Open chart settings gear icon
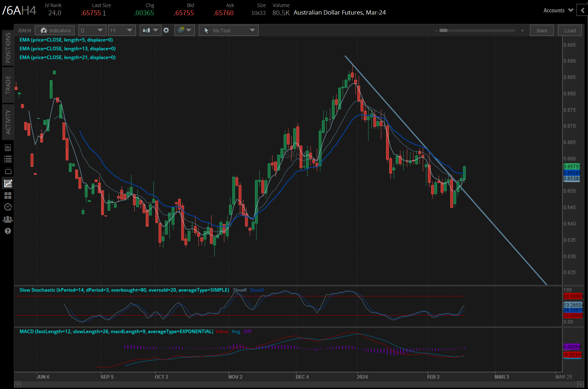 (x=166, y=30)
